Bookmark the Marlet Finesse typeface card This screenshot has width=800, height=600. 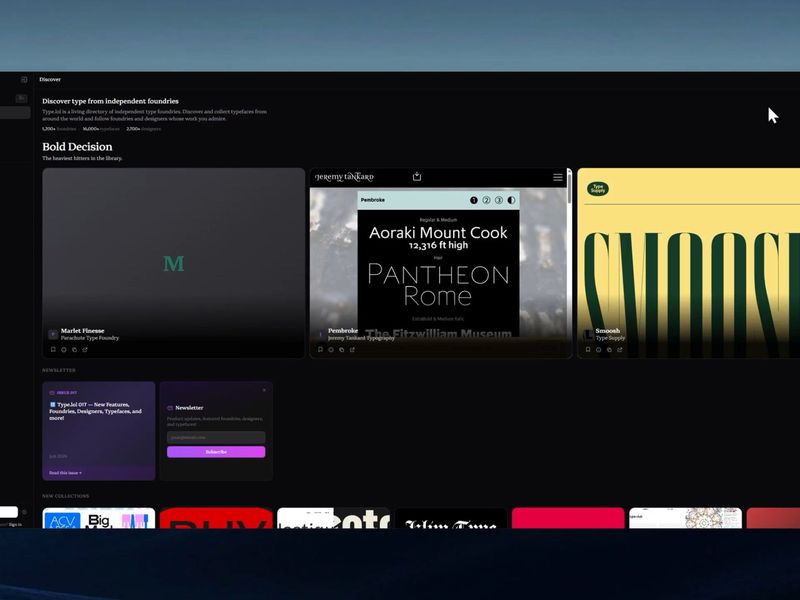click(x=53, y=349)
